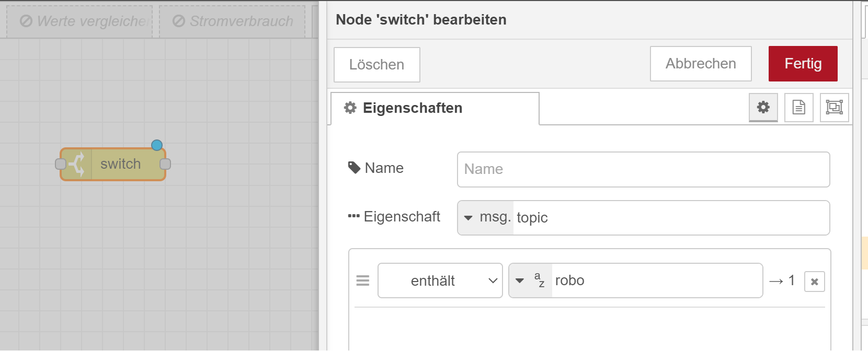Click the 'robo' rule value field
Image resolution: width=868 pixels, height=351 pixels.
[656, 280]
